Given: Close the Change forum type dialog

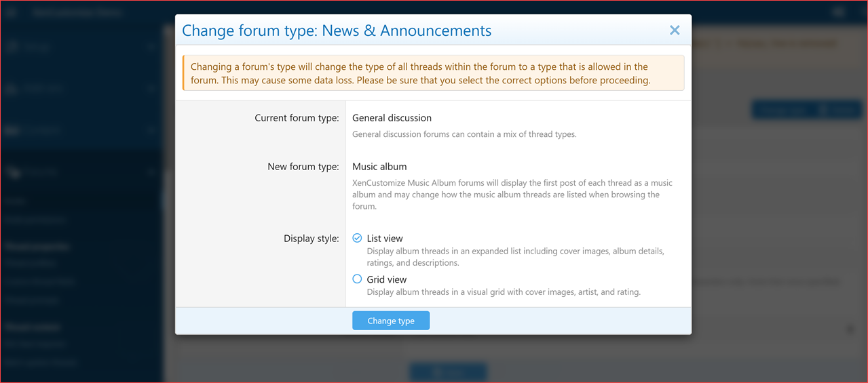Looking at the screenshot, I should pos(675,31).
